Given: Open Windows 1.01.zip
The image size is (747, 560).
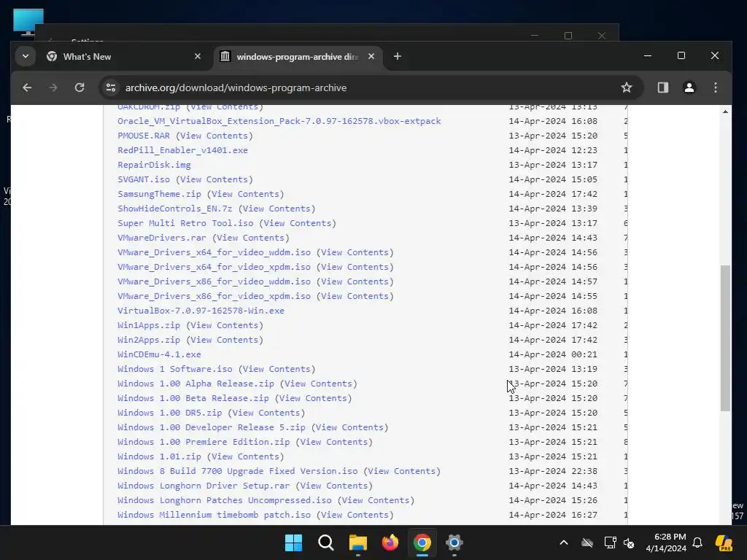Looking at the screenshot, I should coord(159,456).
